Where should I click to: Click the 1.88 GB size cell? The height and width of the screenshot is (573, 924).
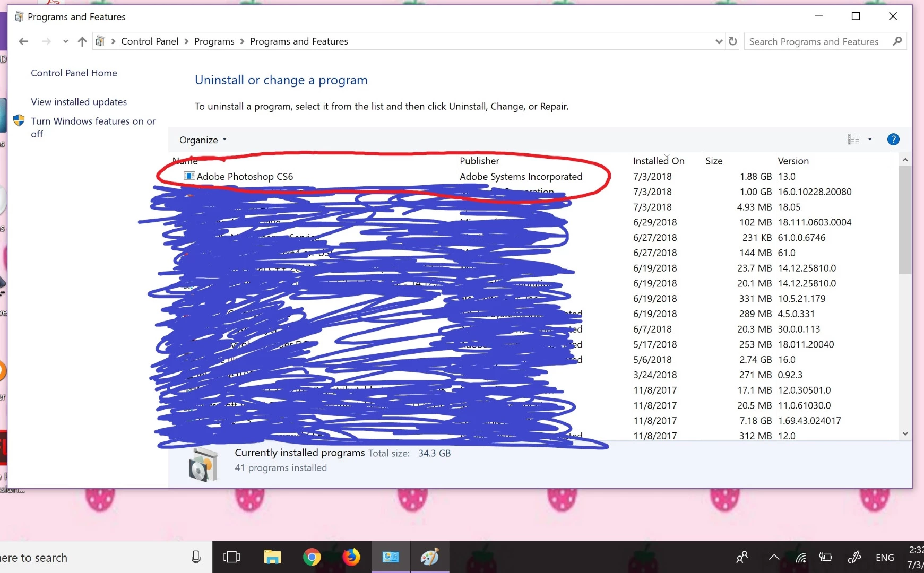tap(756, 177)
